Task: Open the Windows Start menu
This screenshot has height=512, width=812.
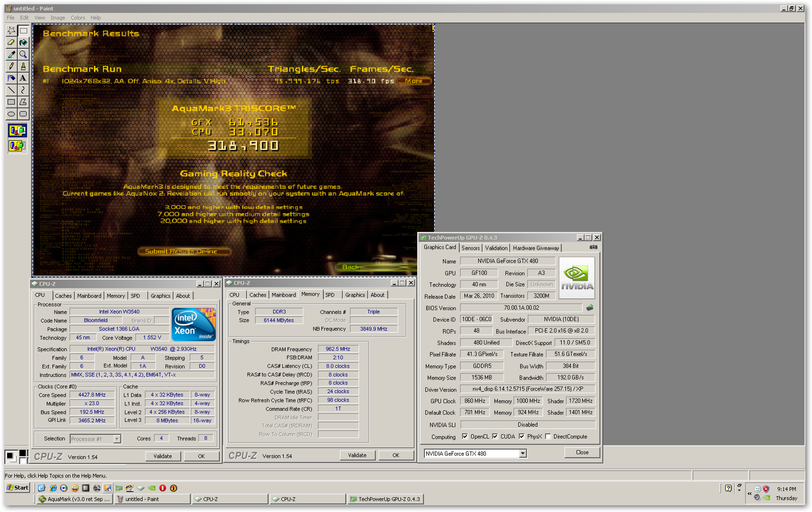Action: 18,488
